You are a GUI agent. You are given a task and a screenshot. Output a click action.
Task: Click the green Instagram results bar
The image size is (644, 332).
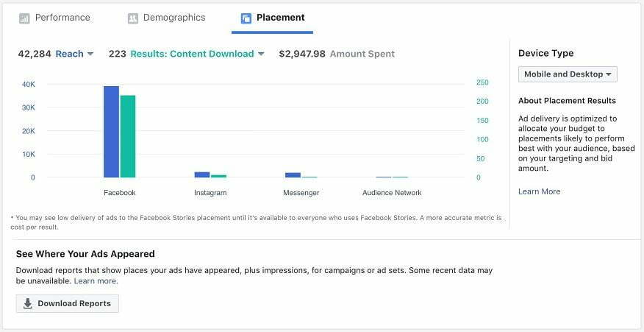click(x=218, y=176)
